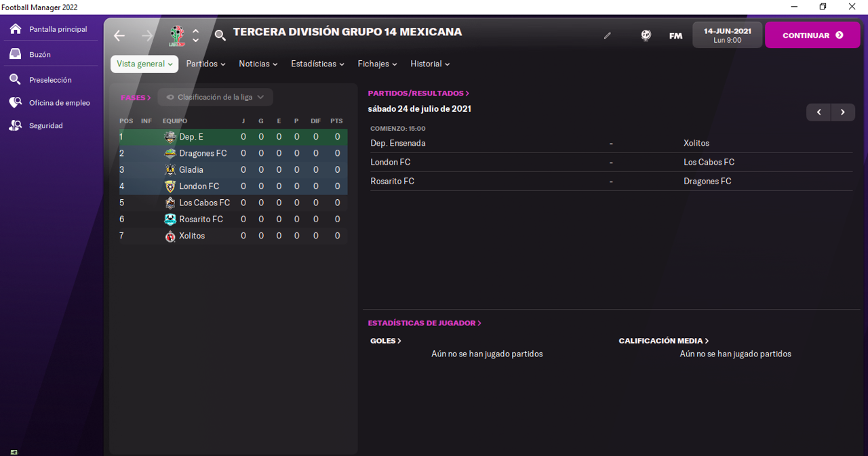Click Rosarito FC club badge in standings
This screenshot has width=868, height=456.
tap(170, 220)
